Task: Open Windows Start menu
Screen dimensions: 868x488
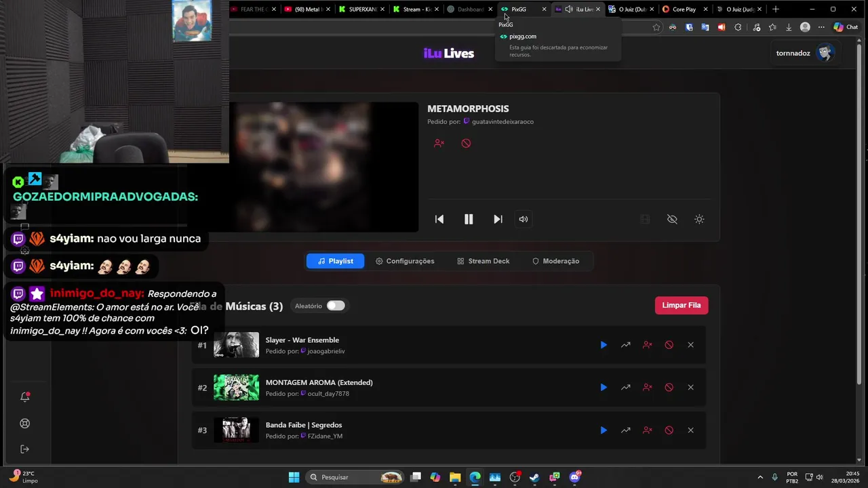Action: [294, 477]
